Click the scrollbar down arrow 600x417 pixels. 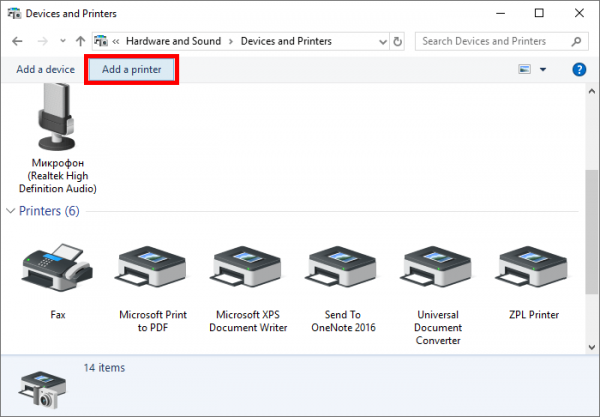point(592,347)
